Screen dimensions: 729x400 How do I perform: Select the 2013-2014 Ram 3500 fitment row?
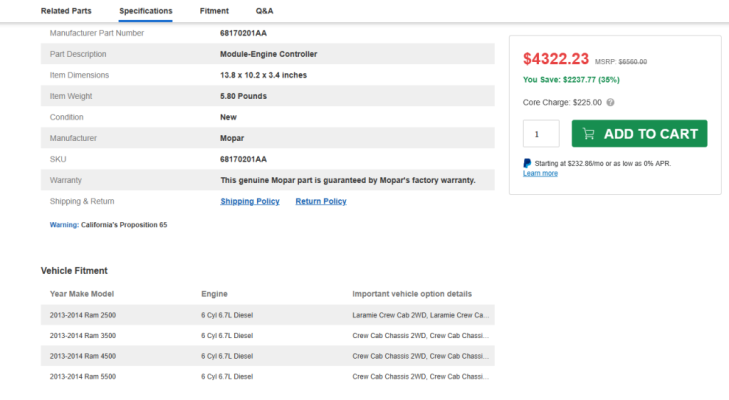[x=267, y=335]
